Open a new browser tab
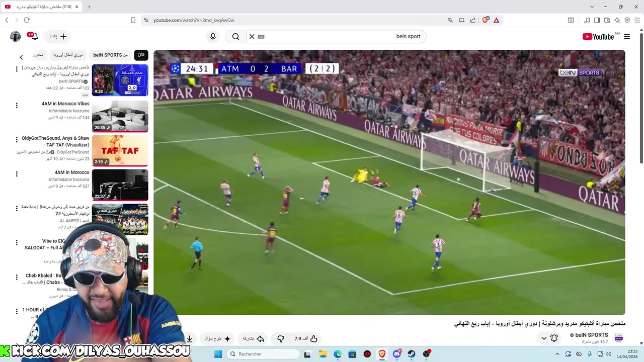The height and width of the screenshot is (362, 644). pyautogui.click(x=89, y=7)
